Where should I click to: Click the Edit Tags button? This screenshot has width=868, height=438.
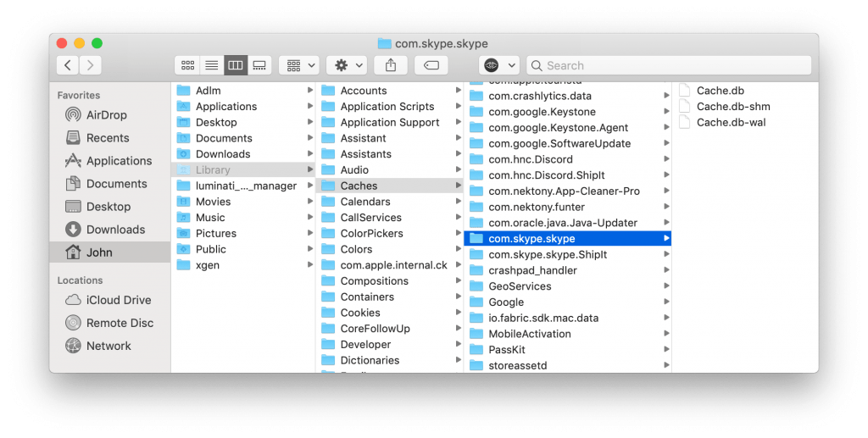pos(431,65)
